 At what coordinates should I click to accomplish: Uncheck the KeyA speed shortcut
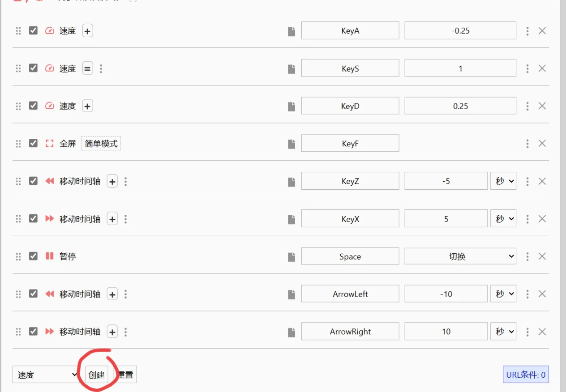click(33, 30)
